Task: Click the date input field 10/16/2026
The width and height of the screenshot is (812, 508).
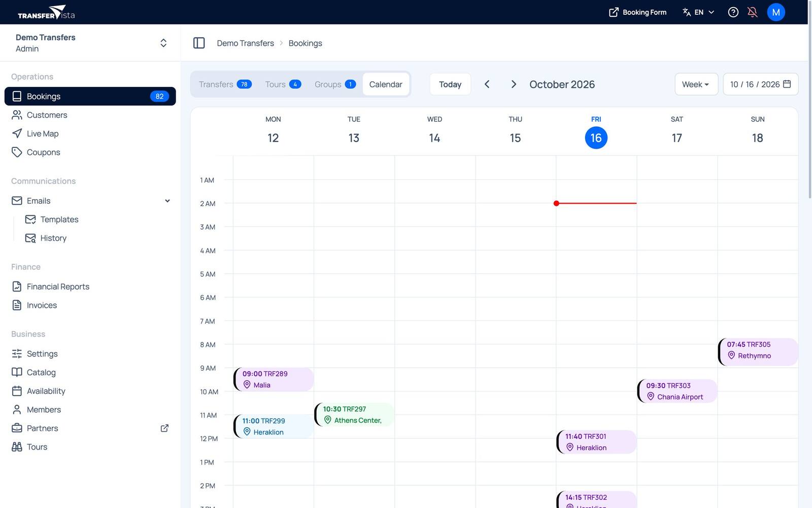Action: click(x=760, y=84)
